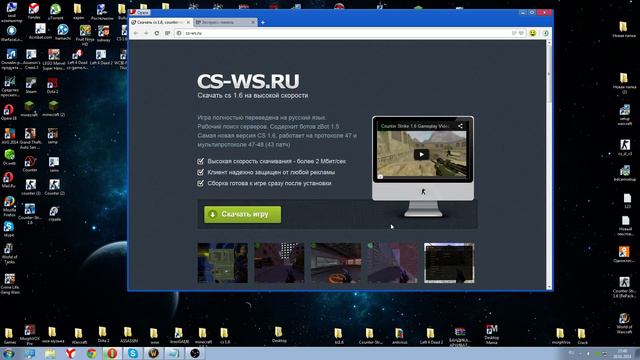
Task: Open the Fruit Ninja HD desktop icon
Action: 85,35
